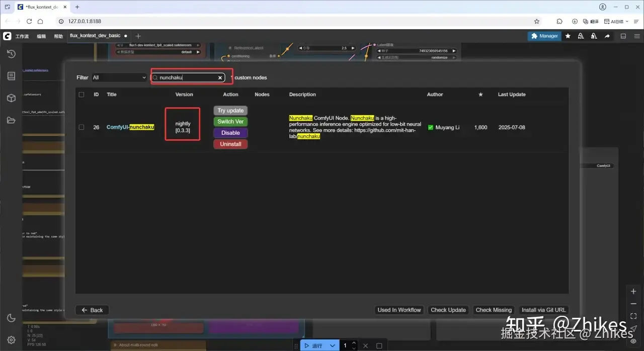Zoom out with the canvas minus icon

633,304
